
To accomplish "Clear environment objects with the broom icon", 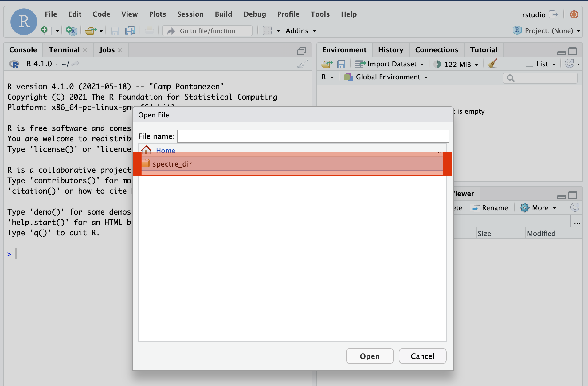I will tap(492, 64).
